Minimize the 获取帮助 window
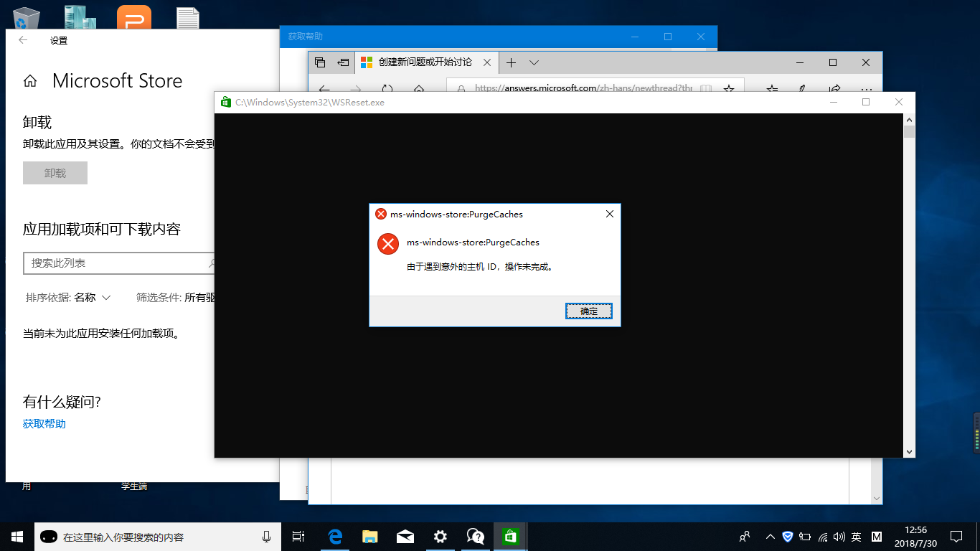This screenshot has height=551, width=980. pyautogui.click(x=635, y=37)
